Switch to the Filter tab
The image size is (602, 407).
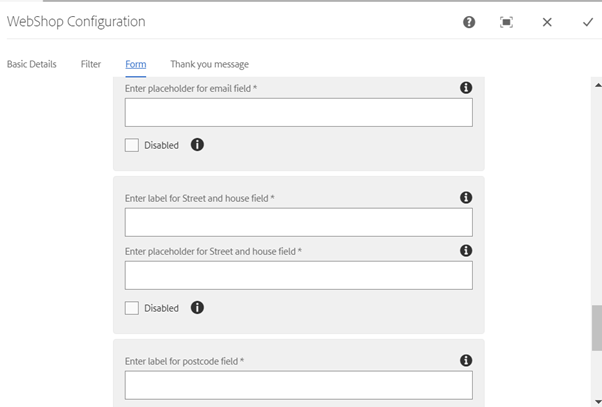pyautogui.click(x=91, y=64)
